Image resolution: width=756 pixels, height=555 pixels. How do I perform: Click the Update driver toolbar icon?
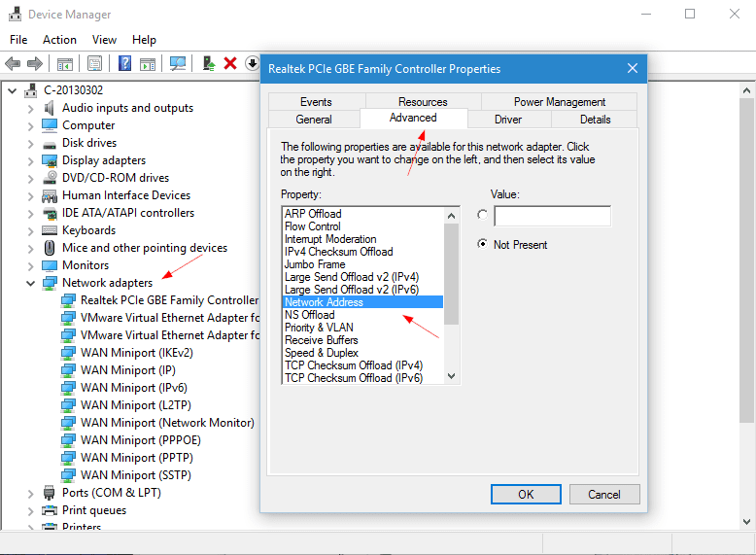(x=208, y=63)
